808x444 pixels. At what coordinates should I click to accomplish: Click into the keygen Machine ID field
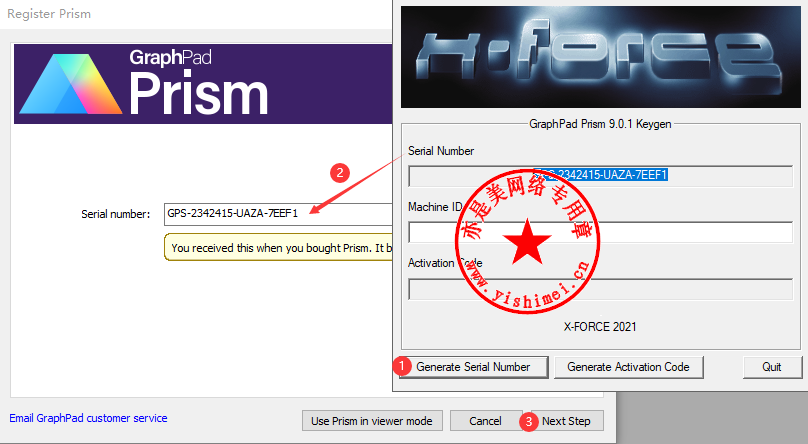[600, 232]
